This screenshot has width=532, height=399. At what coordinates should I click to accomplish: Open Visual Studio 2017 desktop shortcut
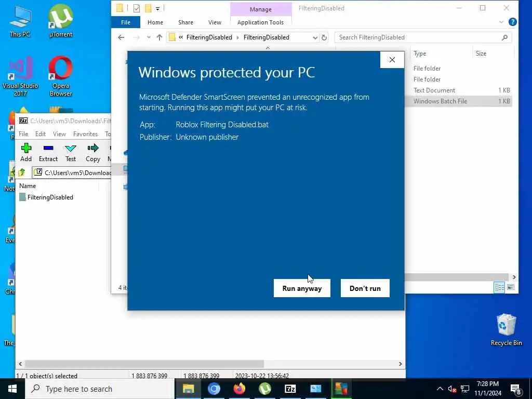[x=20, y=76]
